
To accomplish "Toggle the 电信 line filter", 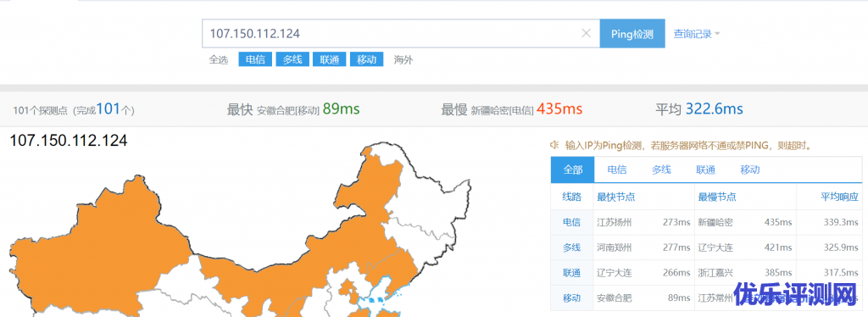I will (255, 59).
